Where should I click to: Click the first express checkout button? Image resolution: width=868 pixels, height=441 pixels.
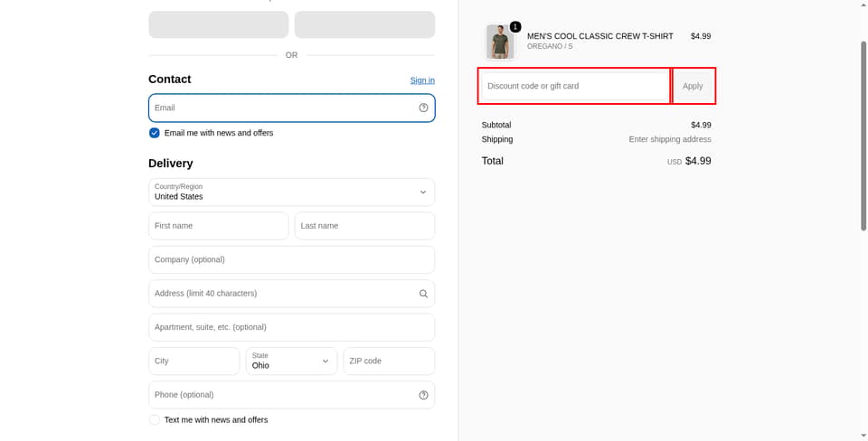pos(219,25)
